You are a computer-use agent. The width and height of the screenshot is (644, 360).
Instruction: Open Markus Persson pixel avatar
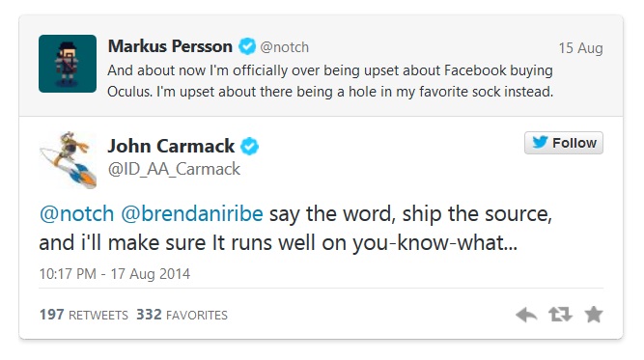pyautogui.click(x=68, y=64)
